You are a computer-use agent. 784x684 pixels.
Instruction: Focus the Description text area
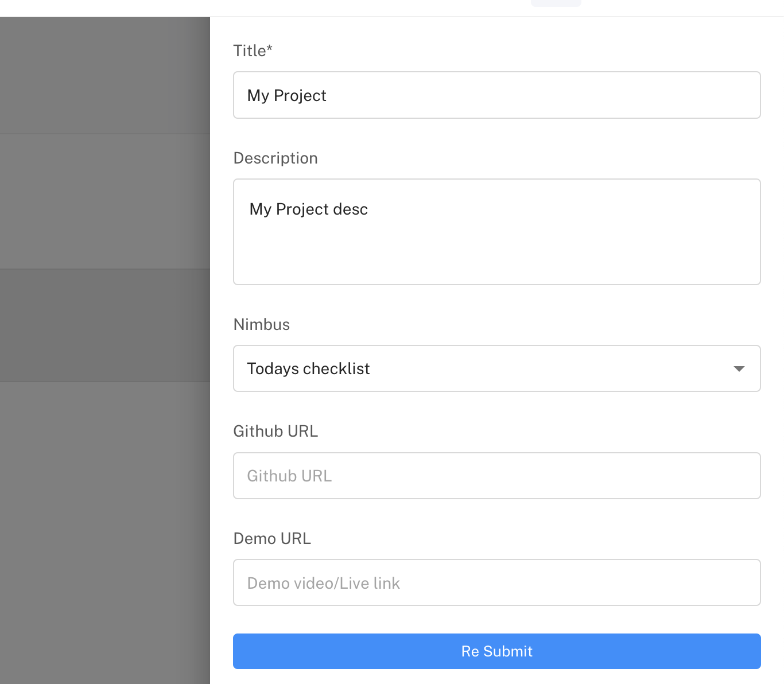(x=496, y=231)
